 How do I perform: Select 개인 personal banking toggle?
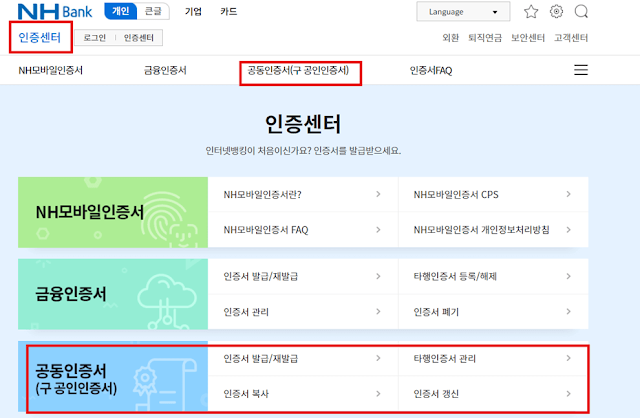click(120, 11)
